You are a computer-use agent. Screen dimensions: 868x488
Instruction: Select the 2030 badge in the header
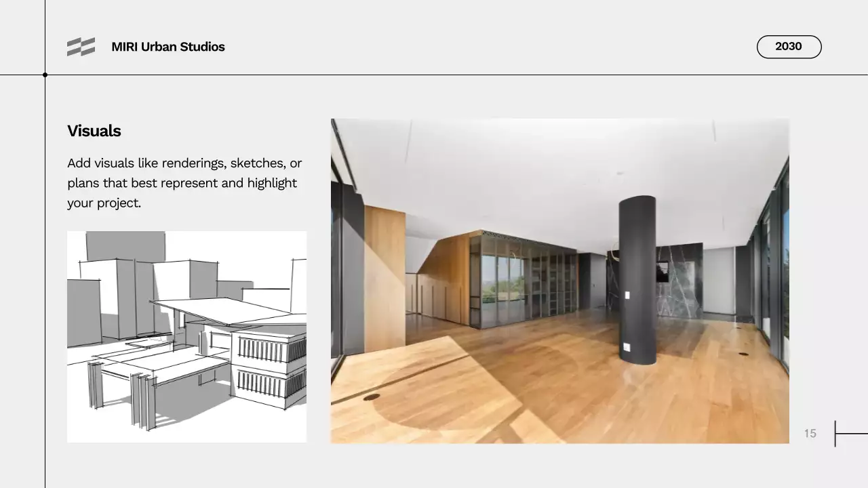click(789, 47)
